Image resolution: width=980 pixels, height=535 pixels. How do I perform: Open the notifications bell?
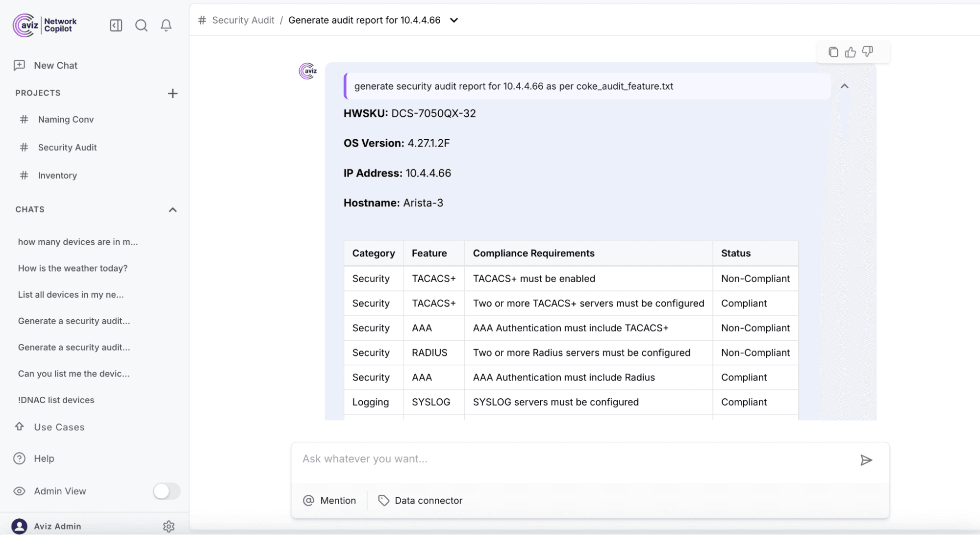pos(166,25)
